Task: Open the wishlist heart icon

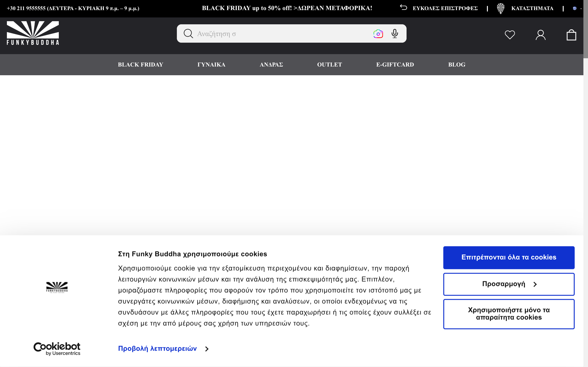Action: (x=510, y=35)
